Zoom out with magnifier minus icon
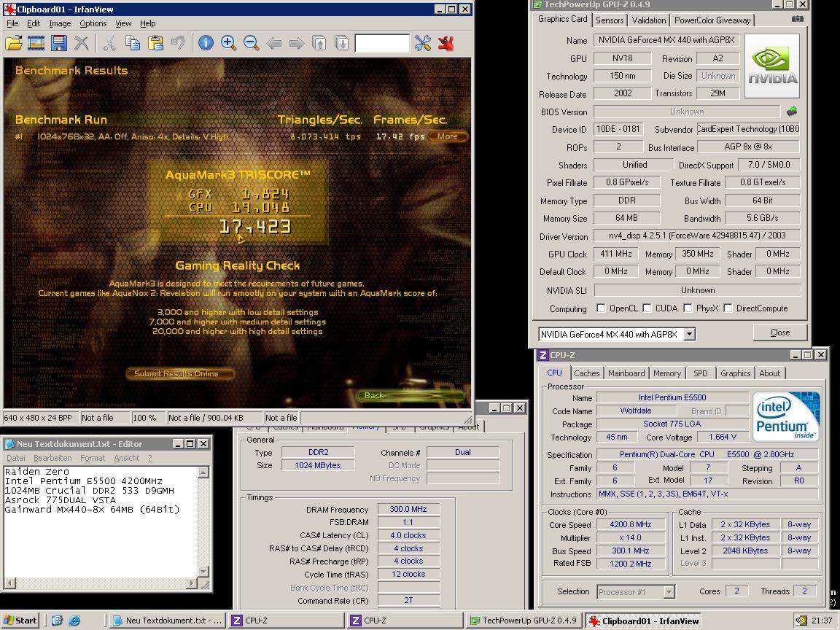The width and height of the screenshot is (840, 630). [x=252, y=43]
